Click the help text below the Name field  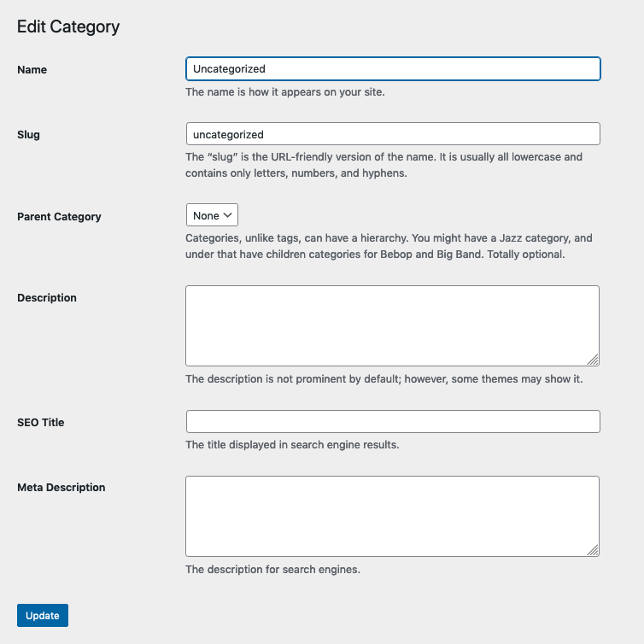pos(285,92)
